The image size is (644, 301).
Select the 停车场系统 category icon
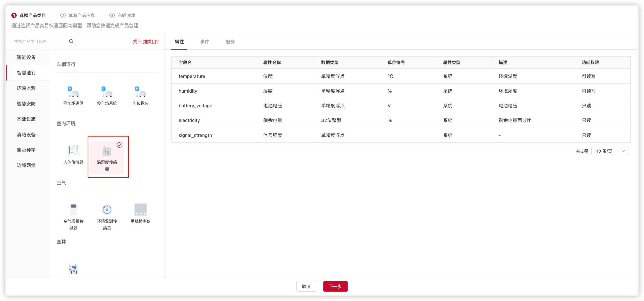[107, 92]
